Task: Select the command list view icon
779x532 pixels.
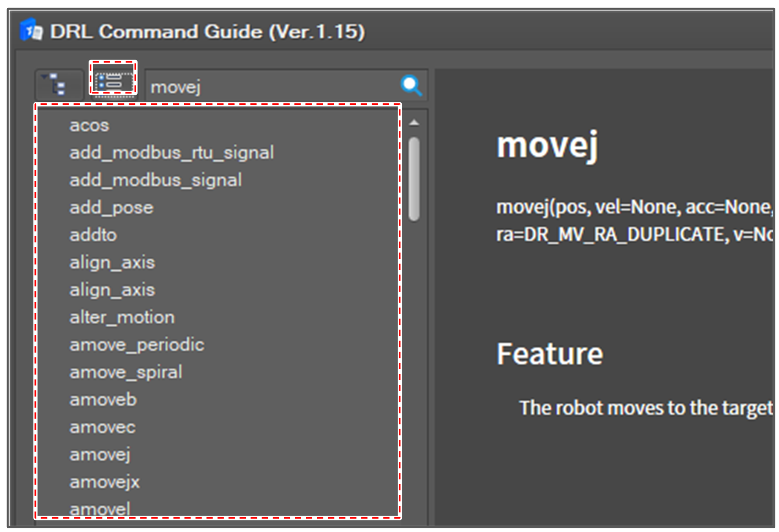Action: 113,82
